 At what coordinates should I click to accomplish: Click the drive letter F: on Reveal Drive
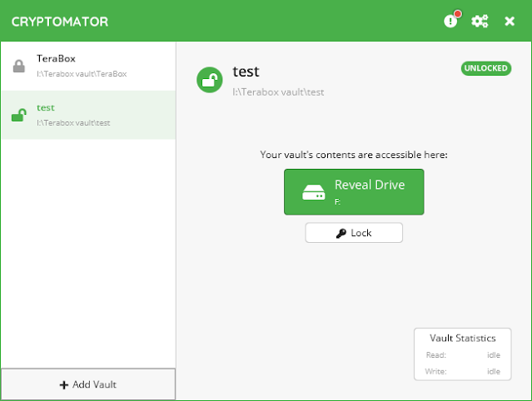pyautogui.click(x=337, y=202)
